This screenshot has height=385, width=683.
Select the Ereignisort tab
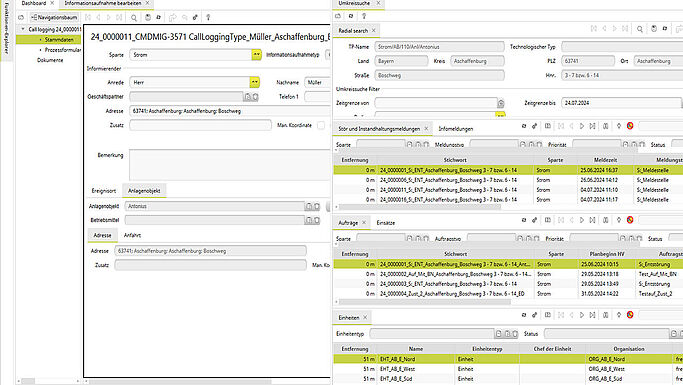[104, 191]
